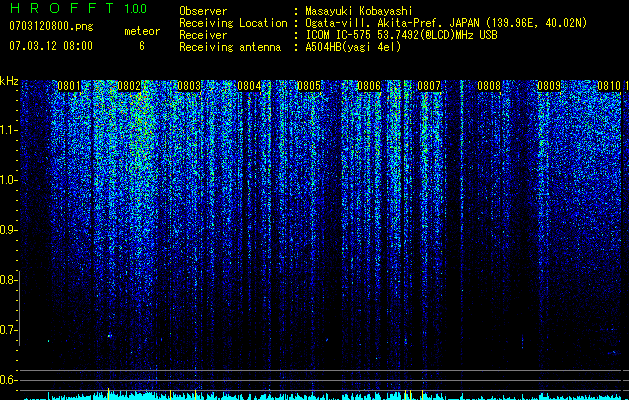
Task: Click the 0809 time marker
Action: (x=549, y=86)
